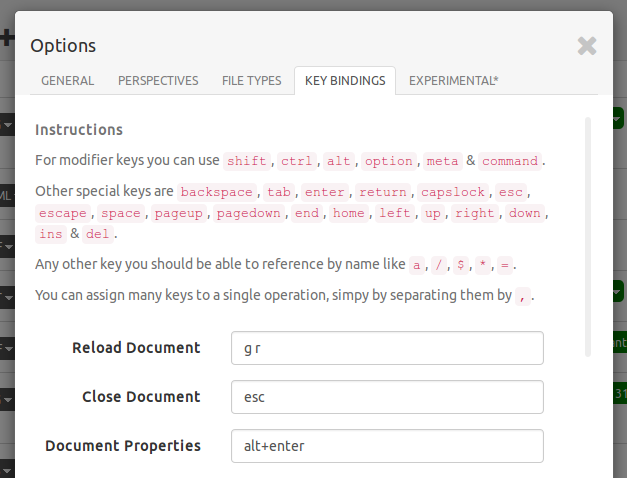Click the Instructions heading

click(79, 130)
